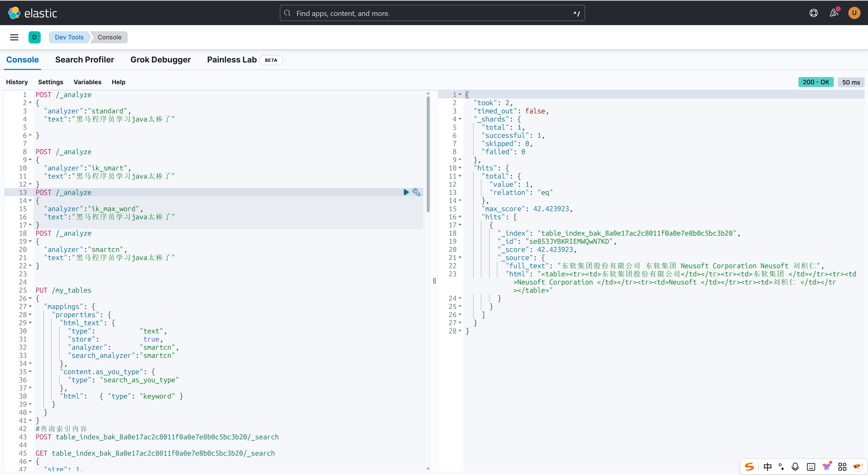The image size is (868, 475).
Task: Toggle Chinese input mode in the IME toolbar
Action: (767, 467)
